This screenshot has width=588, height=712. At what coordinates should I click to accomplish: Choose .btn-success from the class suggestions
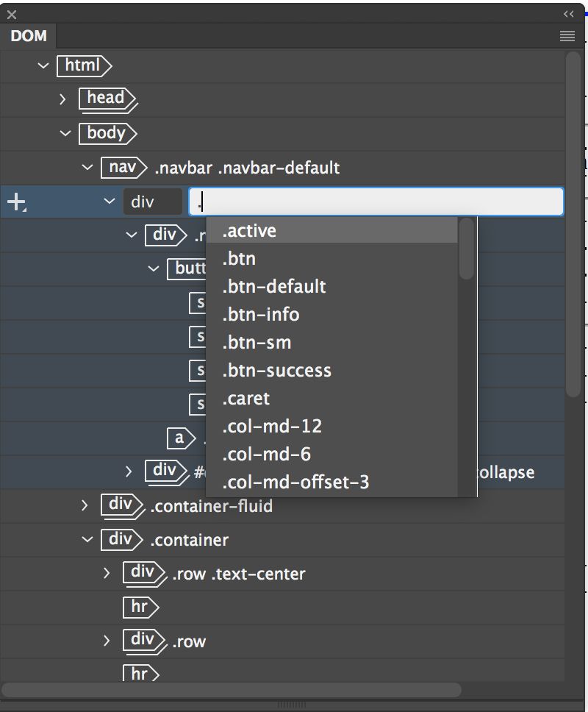pyautogui.click(x=276, y=370)
